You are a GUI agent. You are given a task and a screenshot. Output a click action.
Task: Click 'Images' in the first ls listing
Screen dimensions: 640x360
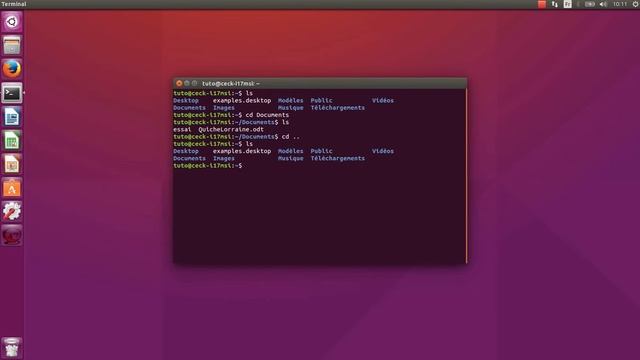click(224, 108)
